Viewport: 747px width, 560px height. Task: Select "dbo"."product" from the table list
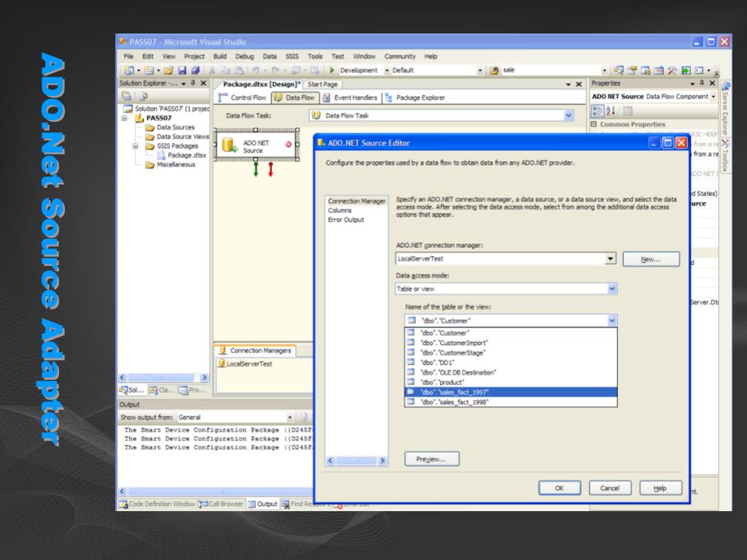[x=511, y=382]
